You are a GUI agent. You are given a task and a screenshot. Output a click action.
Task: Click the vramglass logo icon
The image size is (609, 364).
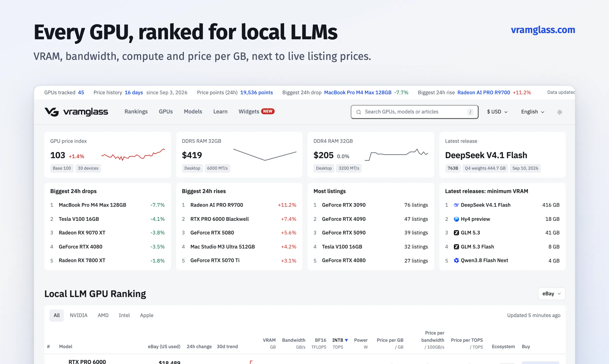click(x=52, y=112)
